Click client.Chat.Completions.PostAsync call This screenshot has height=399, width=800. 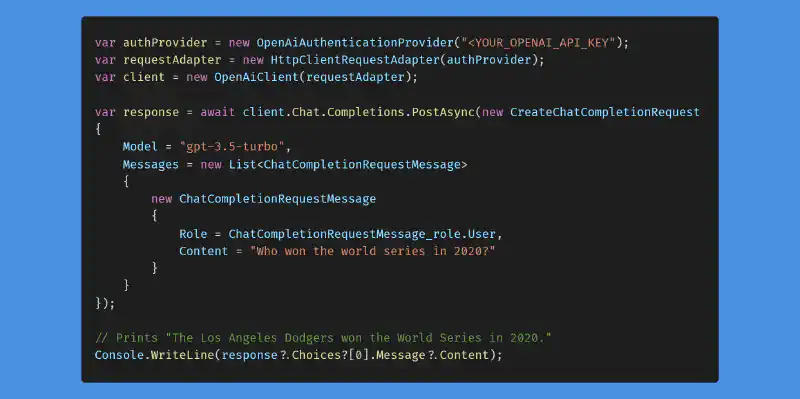click(358, 112)
